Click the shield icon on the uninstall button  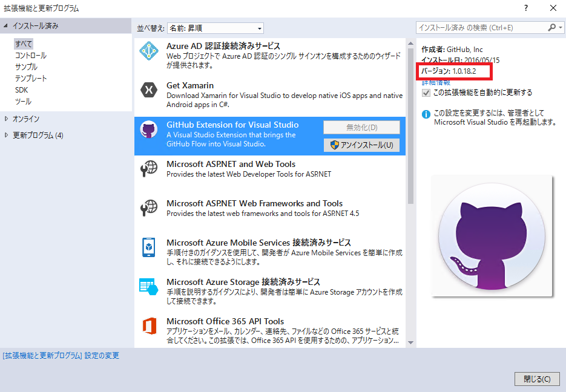click(x=335, y=145)
